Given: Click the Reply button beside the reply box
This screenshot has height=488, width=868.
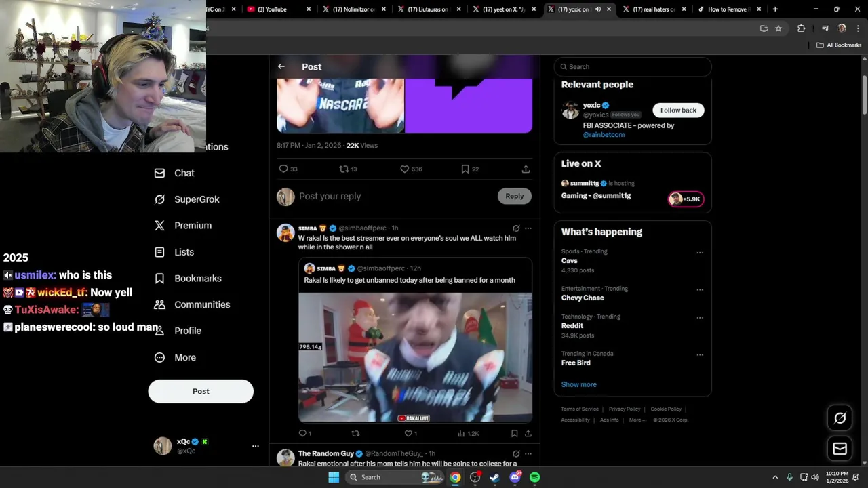Looking at the screenshot, I should click(x=515, y=196).
